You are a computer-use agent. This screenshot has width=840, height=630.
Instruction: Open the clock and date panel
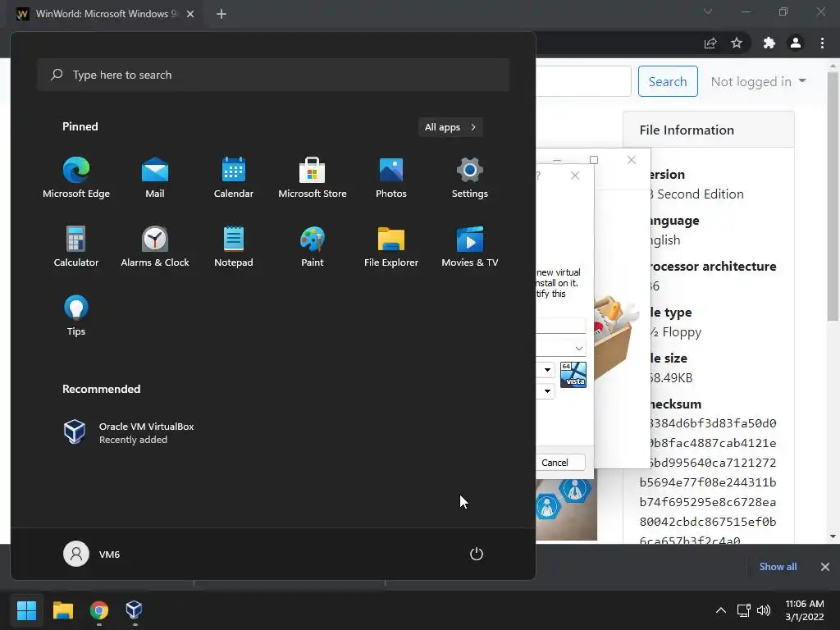pyautogui.click(x=805, y=610)
